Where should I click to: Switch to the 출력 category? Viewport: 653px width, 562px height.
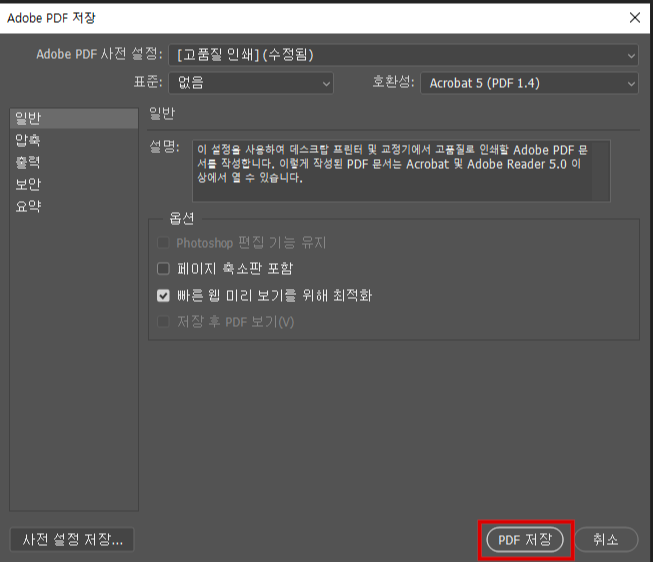pyautogui.click(x=74, y=162)
